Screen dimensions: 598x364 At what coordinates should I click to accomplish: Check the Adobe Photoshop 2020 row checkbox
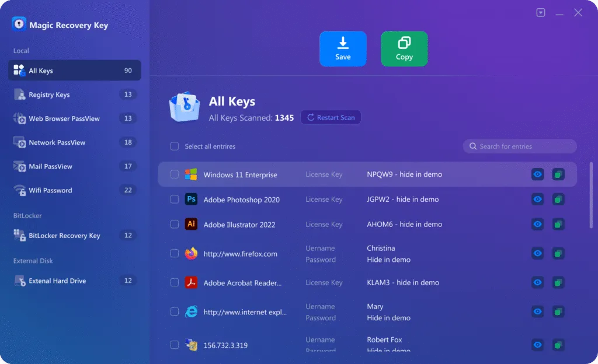coord(174,199)
